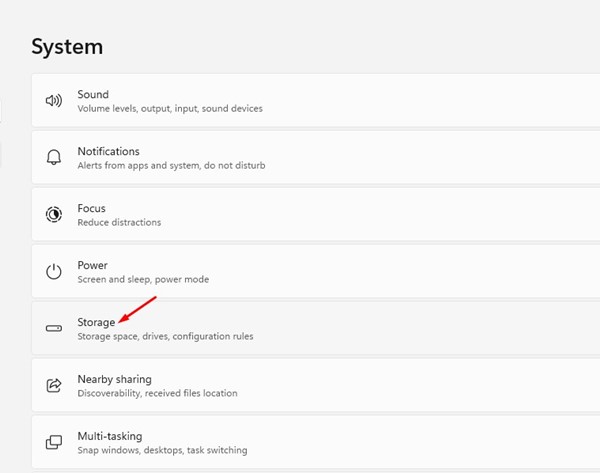This screenshot has width=600, height=473.
Task: Click the Notifications bell icon
Action: coord(54,157)
